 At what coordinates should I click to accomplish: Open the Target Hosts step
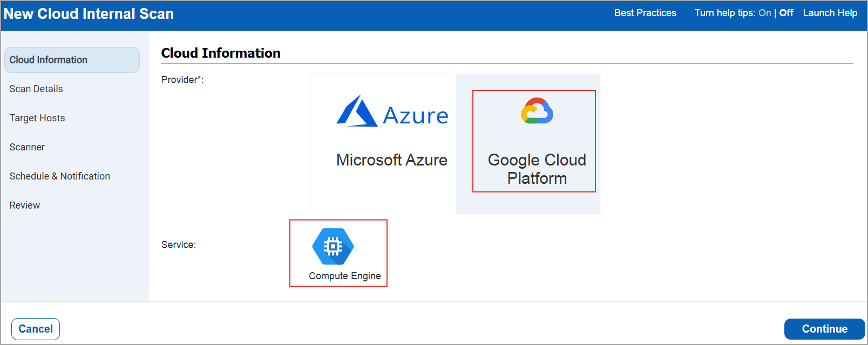pos(37,118)
